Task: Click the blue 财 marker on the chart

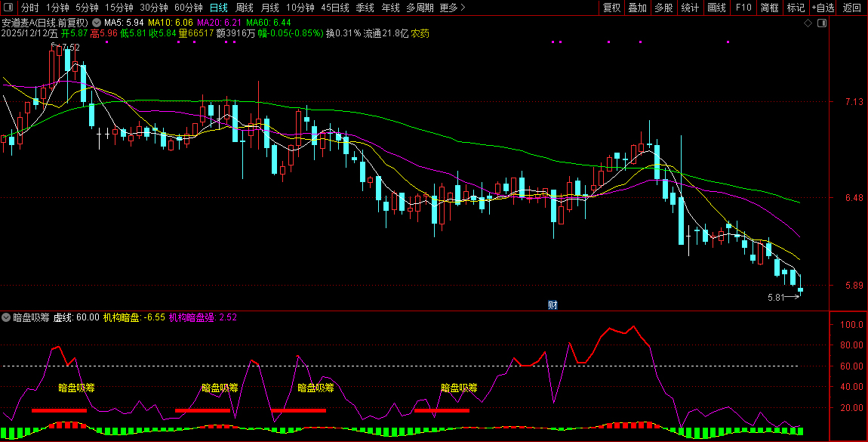Action: (x=553, y=305)
